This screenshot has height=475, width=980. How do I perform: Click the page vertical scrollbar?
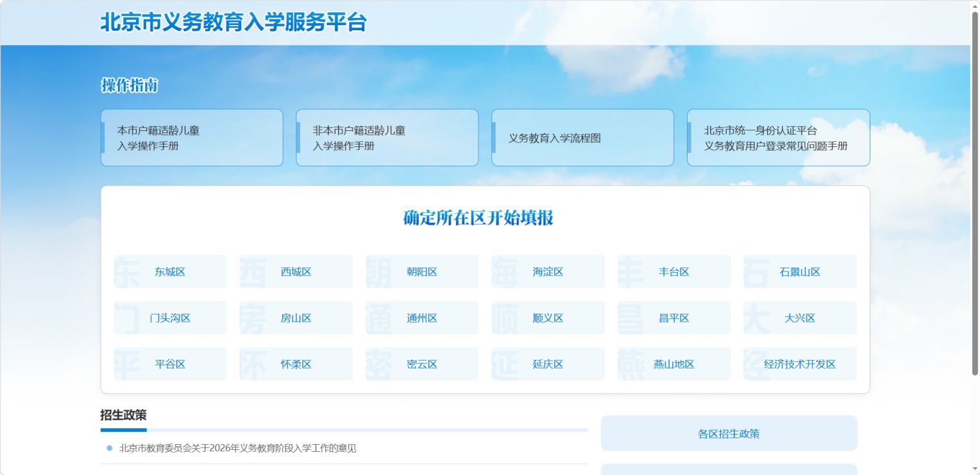pyautogui.click(x=975, y=193)
